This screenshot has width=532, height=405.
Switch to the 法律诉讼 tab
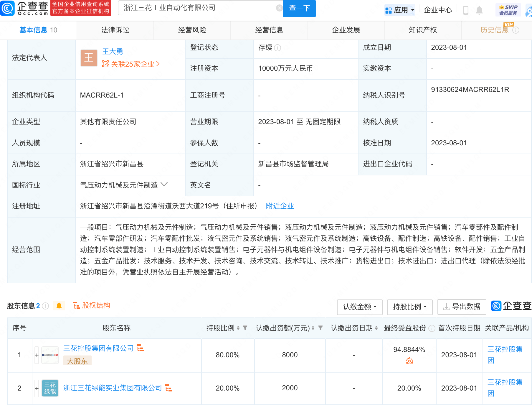point(115,30)
